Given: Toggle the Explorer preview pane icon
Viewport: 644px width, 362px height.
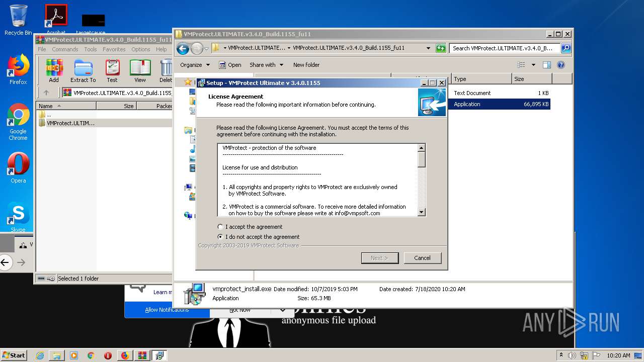Looking at the screenshot, I should coord(547,65).
